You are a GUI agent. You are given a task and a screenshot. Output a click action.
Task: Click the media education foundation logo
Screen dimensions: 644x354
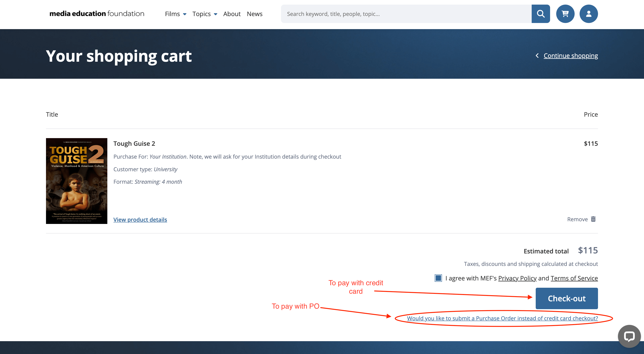coord(97,13)
